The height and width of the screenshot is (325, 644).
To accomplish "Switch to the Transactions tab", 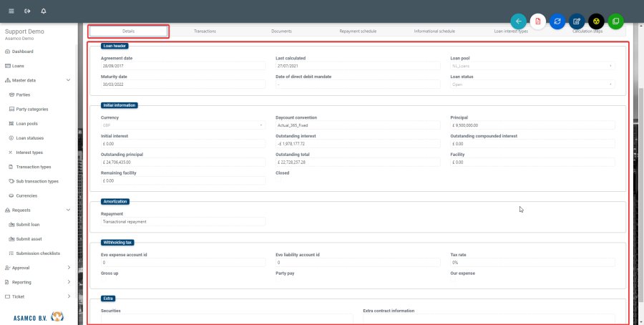I will pyautogui.click(x=205, y=31).
